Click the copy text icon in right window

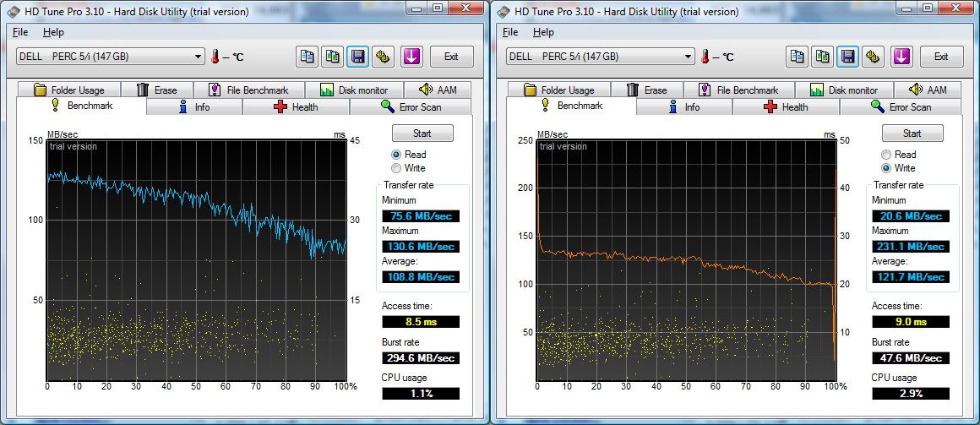coord(798,57)
